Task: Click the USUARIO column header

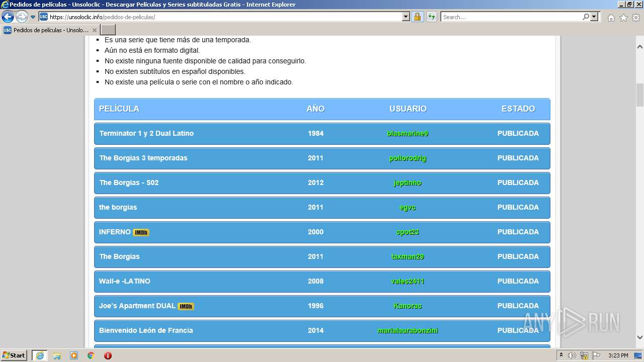Action: (x=408, y=109)
